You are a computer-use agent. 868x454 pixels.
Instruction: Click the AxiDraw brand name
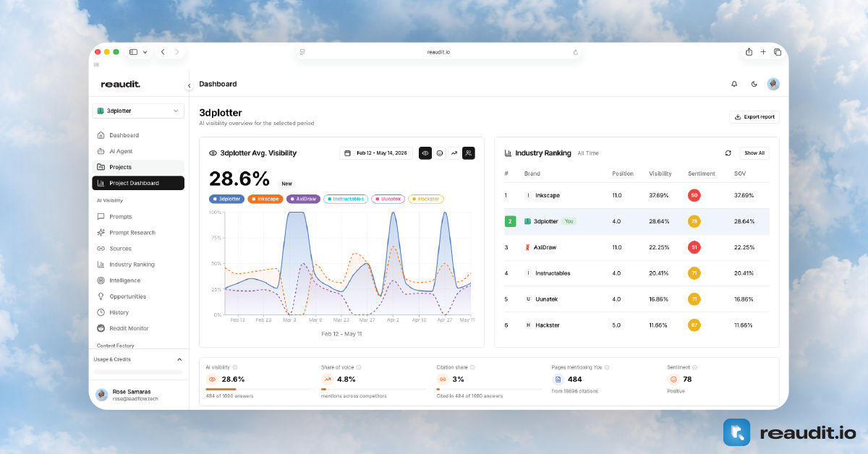[545, 247]
